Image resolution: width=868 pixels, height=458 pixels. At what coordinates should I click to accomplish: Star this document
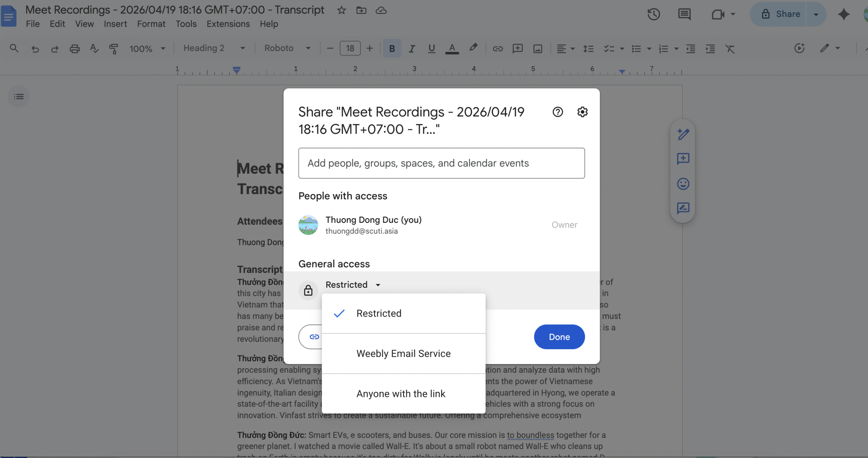(341, 10)
